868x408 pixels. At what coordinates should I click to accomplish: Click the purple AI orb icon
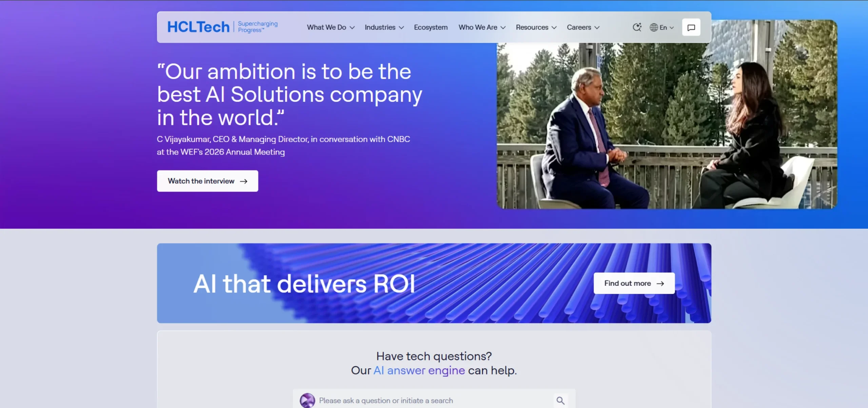tap(307, 401)
